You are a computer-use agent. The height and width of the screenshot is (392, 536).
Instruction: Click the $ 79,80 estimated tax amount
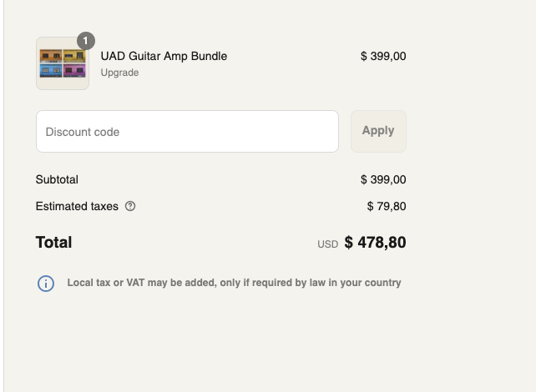[387, 206]
